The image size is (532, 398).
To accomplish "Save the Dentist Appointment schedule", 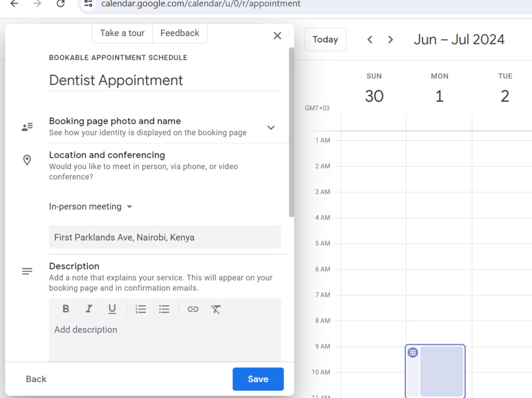I will tap(258, 379).
